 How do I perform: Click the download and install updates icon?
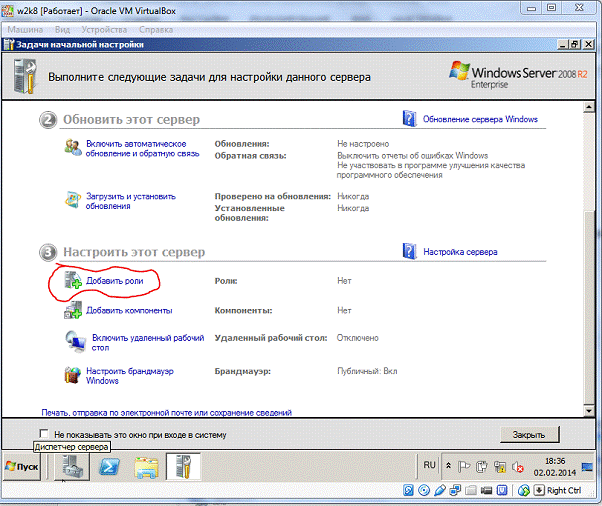(x=73, y=199)
